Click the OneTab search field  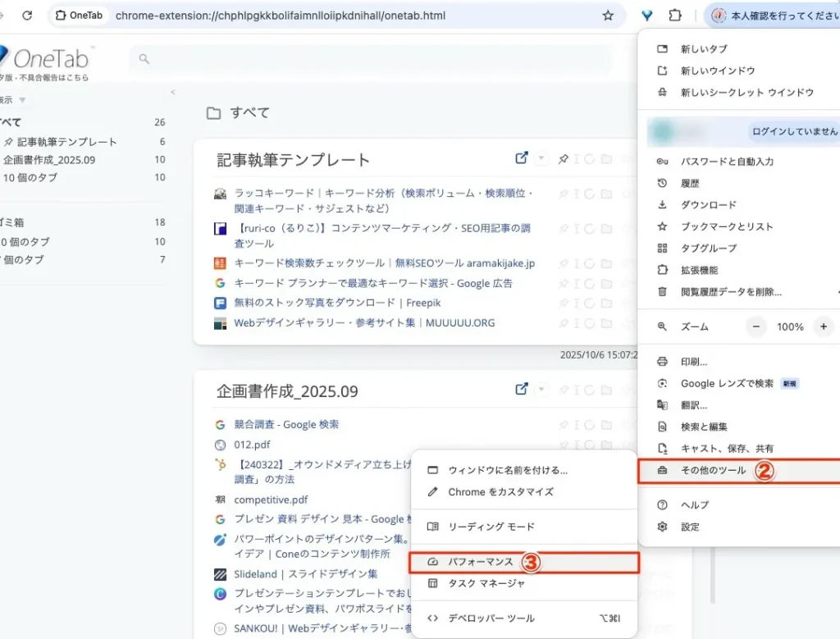[371, 58]
